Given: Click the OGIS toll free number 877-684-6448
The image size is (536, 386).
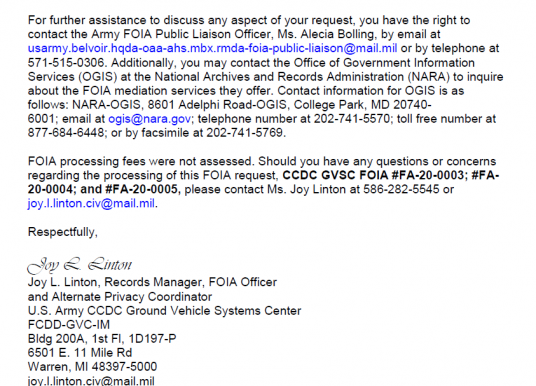Looking at the screenshot, I should click(x=66, y=133).
